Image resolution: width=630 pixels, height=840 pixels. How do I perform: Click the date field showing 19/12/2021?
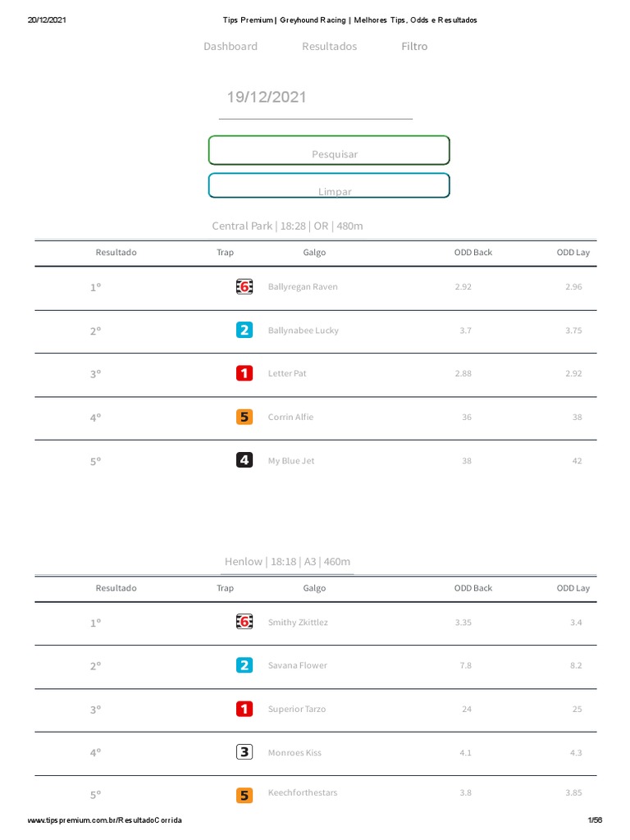coord(316,98)
